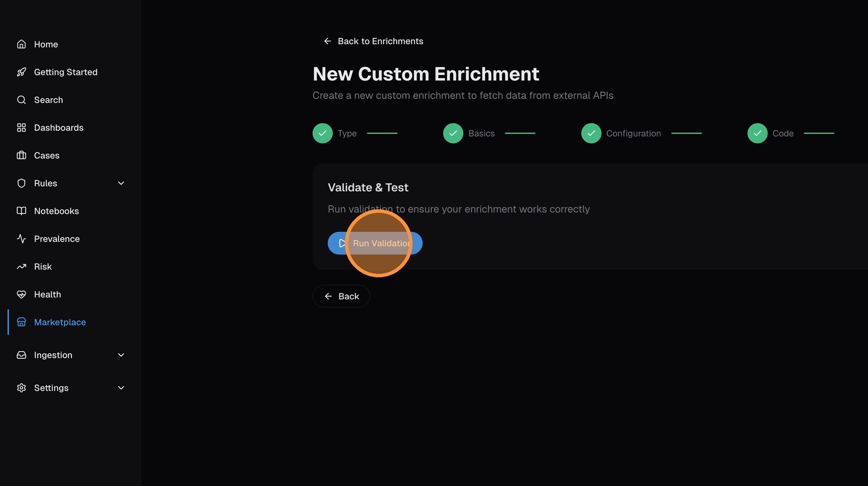
Task: Open Health heart icon
Action: [x=21, y=294]
